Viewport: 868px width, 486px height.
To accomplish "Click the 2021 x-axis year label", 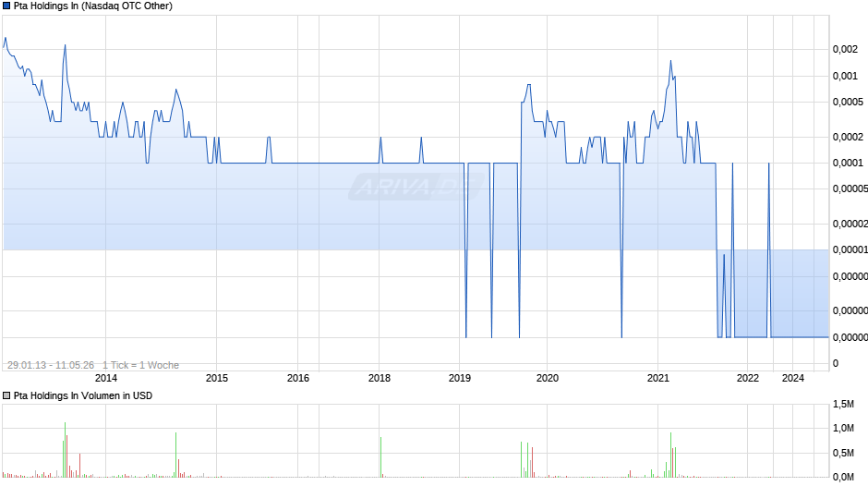I will pos(658,378).
